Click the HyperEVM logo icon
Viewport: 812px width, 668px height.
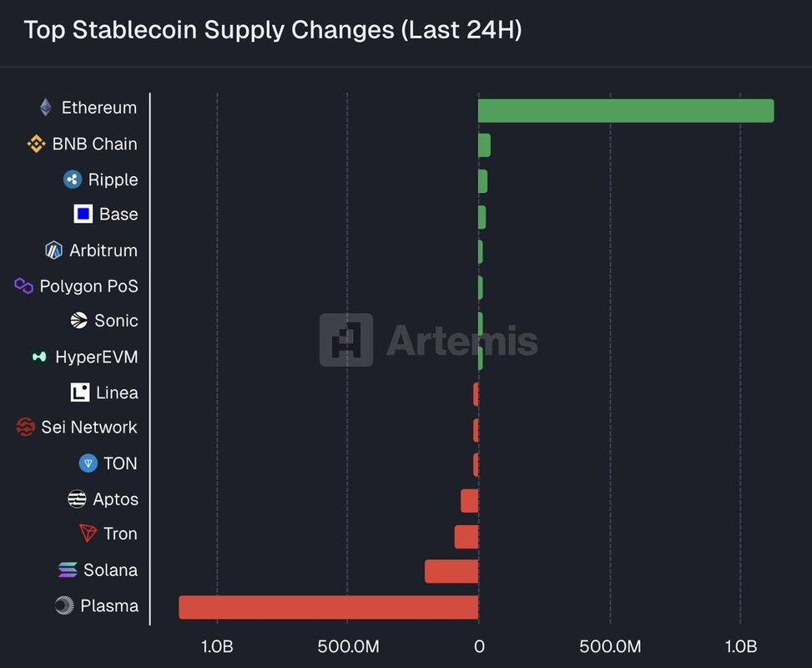pyautogui.click(x=39, y=357)
